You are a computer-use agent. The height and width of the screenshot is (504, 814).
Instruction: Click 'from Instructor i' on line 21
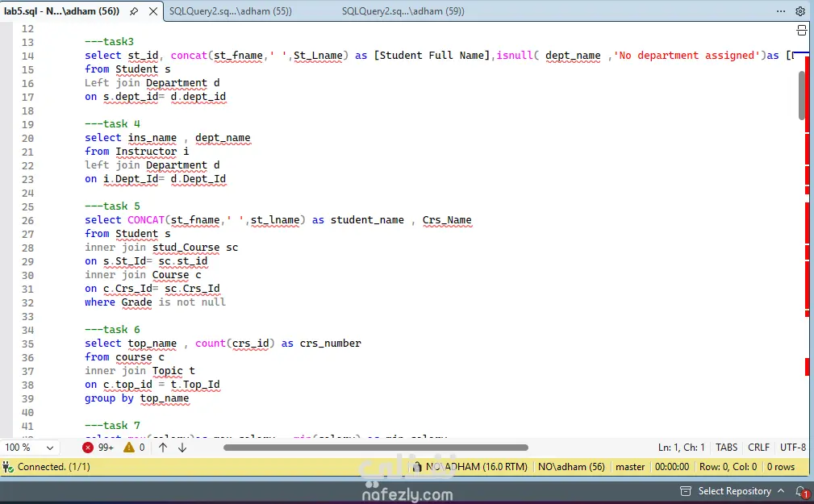136,152
